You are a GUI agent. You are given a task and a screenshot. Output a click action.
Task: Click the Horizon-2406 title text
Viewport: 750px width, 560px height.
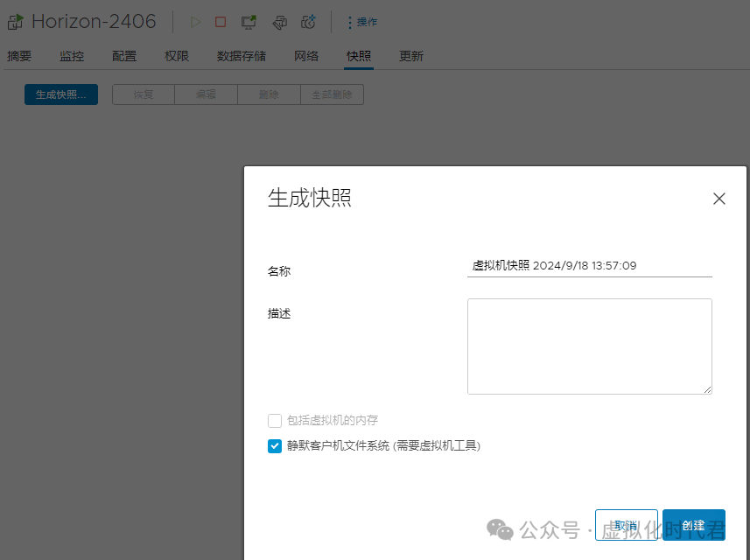[x=94, y=22]
